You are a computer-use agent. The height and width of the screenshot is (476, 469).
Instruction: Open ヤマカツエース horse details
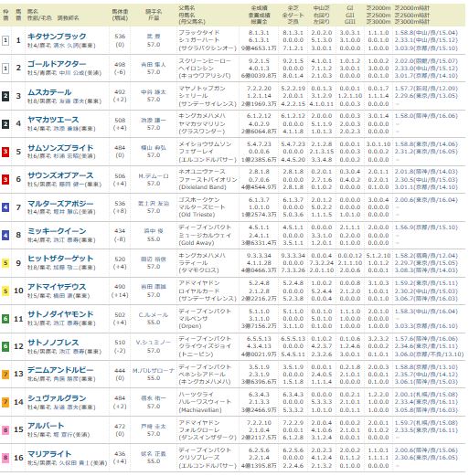(53, 120)
